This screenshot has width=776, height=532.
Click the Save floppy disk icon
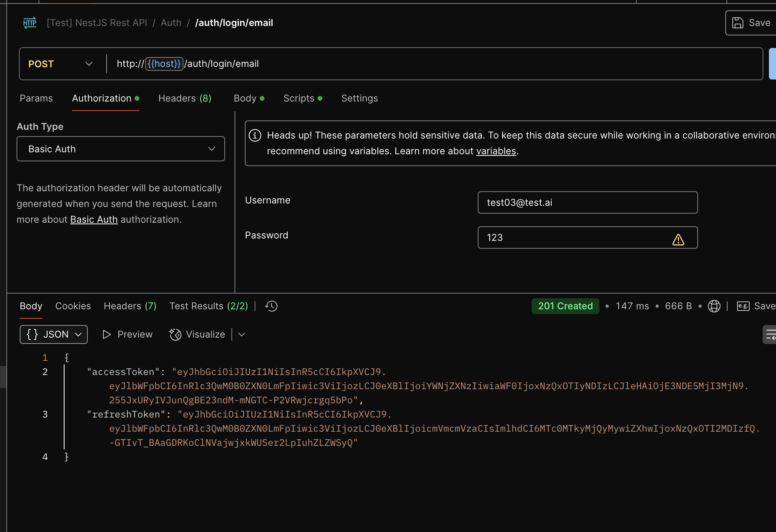[737, 23]
